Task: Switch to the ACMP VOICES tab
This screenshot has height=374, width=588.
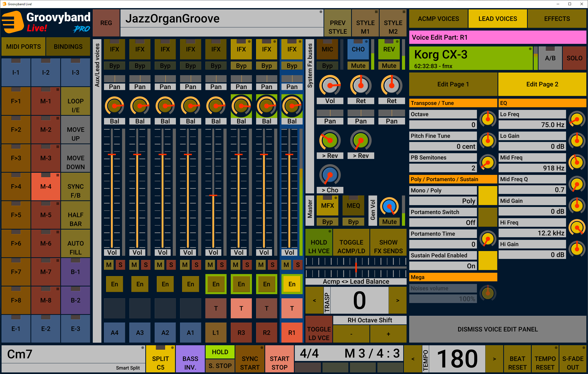Action: (438, 19)
